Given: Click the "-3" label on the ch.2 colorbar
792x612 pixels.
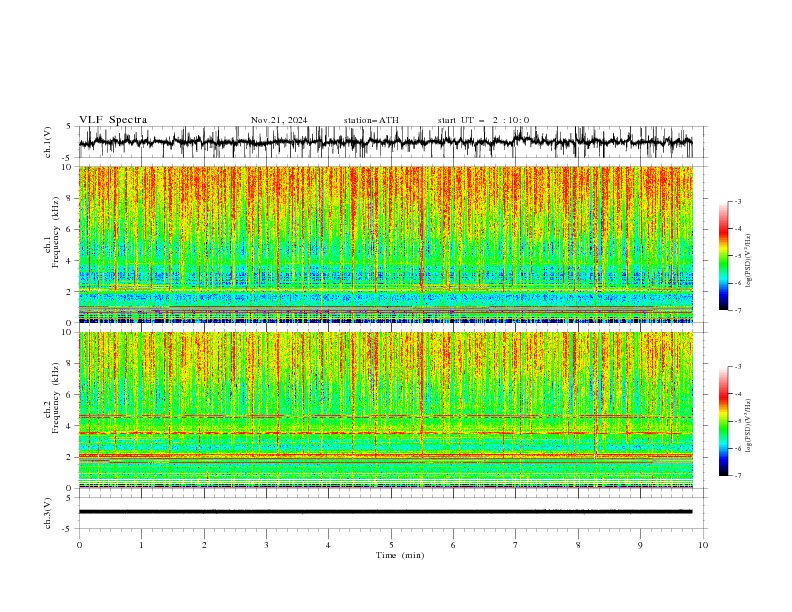Looking at the screenshot, I should tap(738, 367).
